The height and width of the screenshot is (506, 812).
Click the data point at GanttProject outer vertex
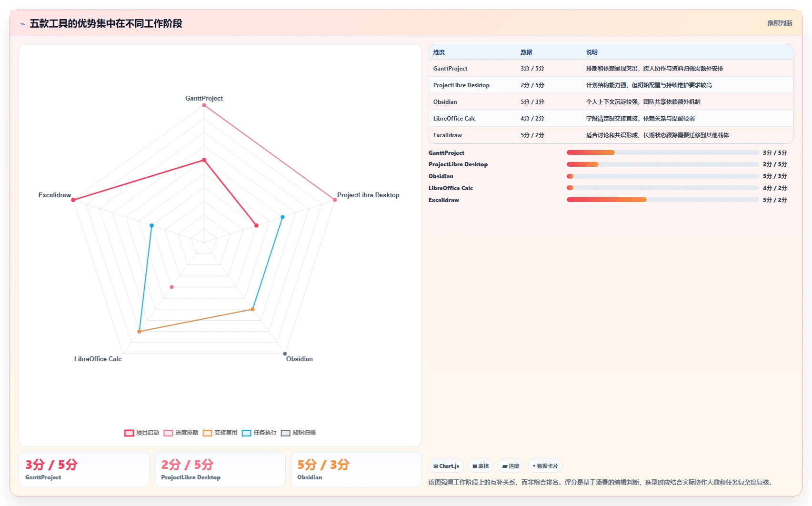click(x=204, y=105)
